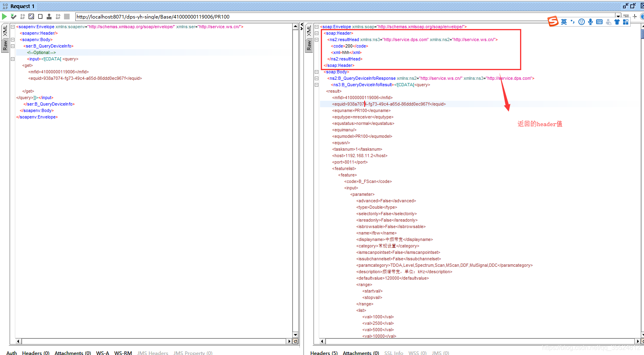Switch IME language with the 英 button
Image resolution: width=644 pixels, height=355 pixels.
point(564,22)
